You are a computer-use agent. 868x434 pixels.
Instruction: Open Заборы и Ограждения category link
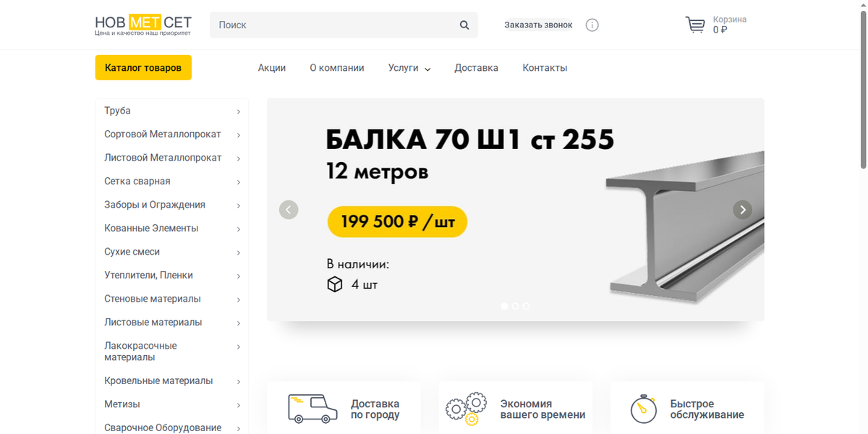coord(155,205)
